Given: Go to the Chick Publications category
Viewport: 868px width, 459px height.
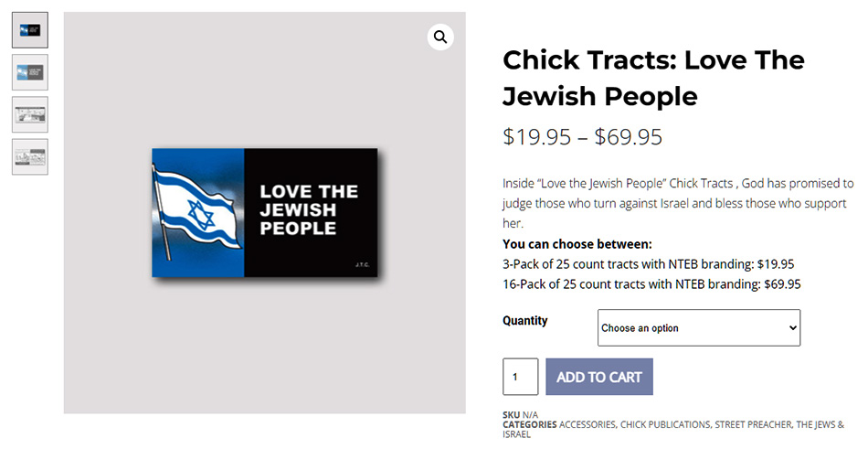Looking at the screenshot, I should pyautogui.click(x=665, y=425).
